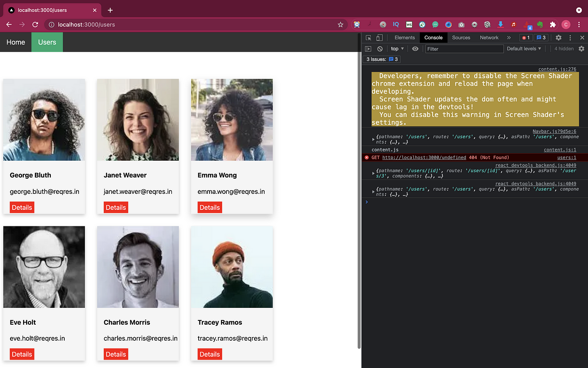588x368 pixels.
Task: Bookmark this page with the star icon
Action: pyautogui.click(x=340, y=24)
